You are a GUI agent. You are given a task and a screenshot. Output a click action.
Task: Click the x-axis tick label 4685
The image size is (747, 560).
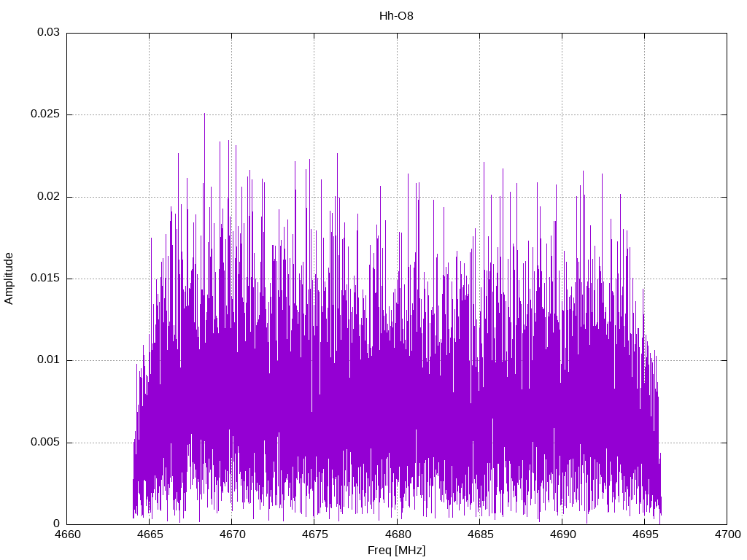(x=480, y=534)
